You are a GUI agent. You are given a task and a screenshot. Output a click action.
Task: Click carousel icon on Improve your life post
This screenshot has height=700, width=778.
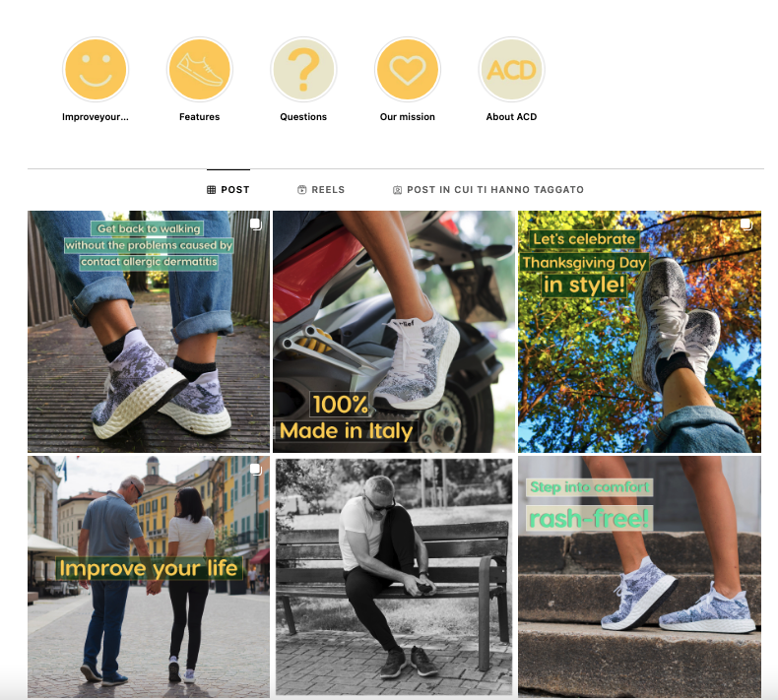pyautogui.click(x=255, y=470)
